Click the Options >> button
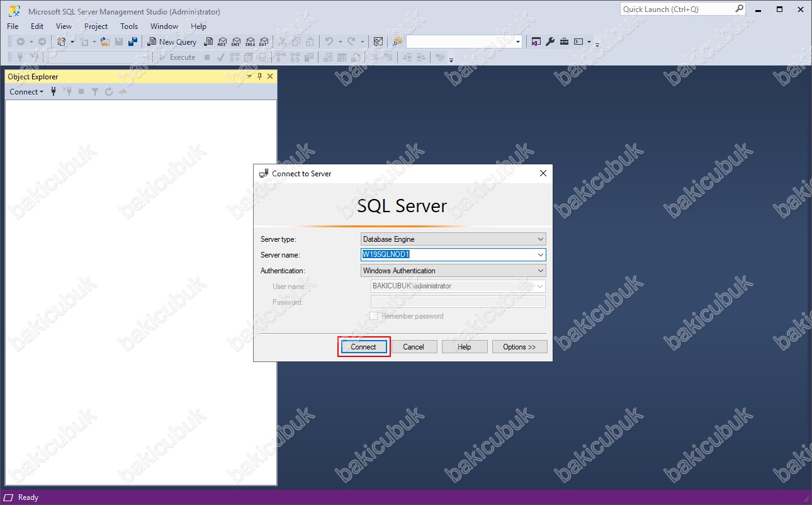This screenshot has width=812, height=505. click(x=519, y=347)
